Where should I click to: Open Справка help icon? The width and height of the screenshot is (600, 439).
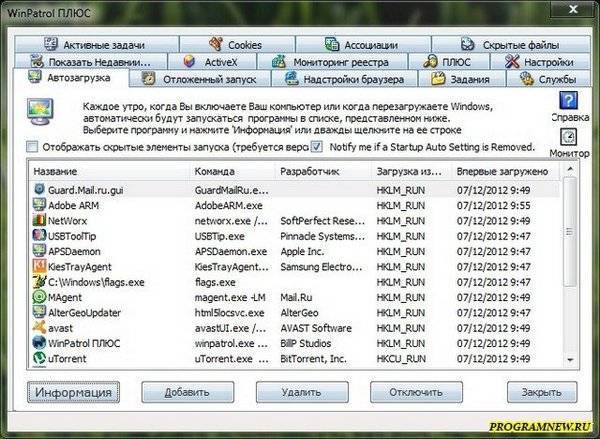pyautogui.click(x=569, y=100)
